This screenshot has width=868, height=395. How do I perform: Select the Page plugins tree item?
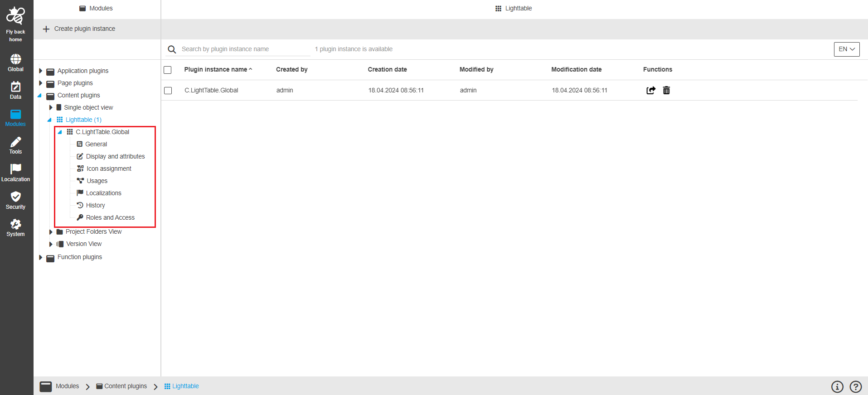point(75,83)
